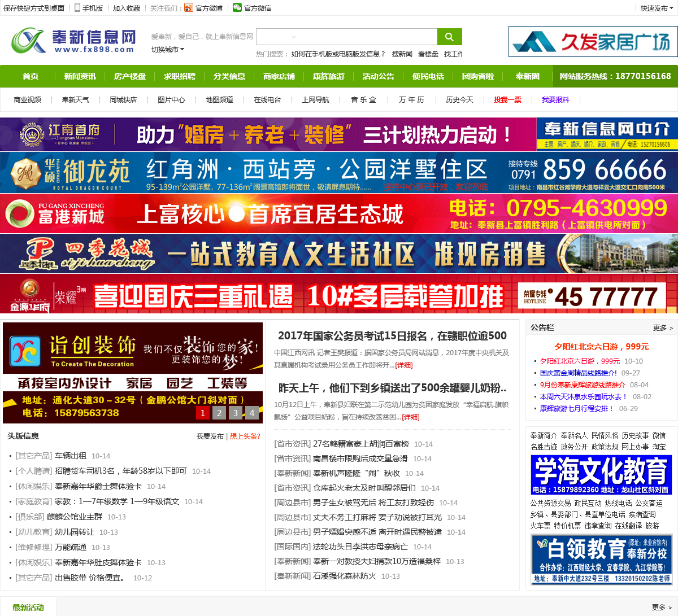
Task: Select slide 4 in the carousel
Action: pos(252,413)
